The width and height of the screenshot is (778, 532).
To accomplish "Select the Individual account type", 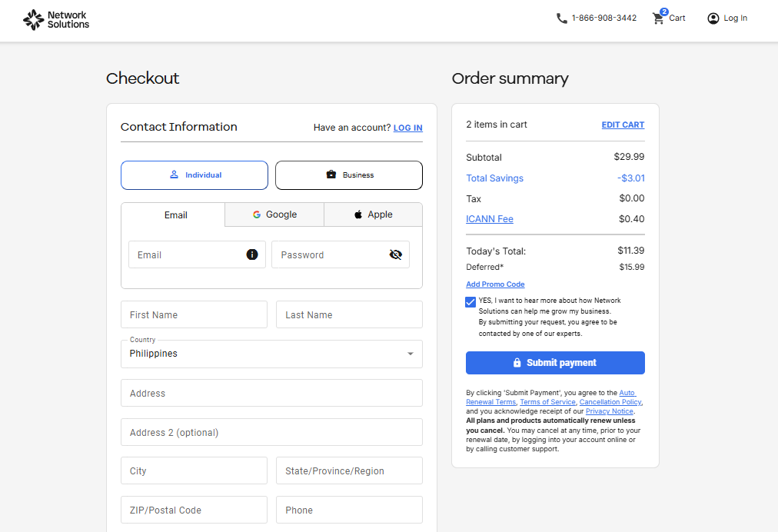I will click(194, 175).
